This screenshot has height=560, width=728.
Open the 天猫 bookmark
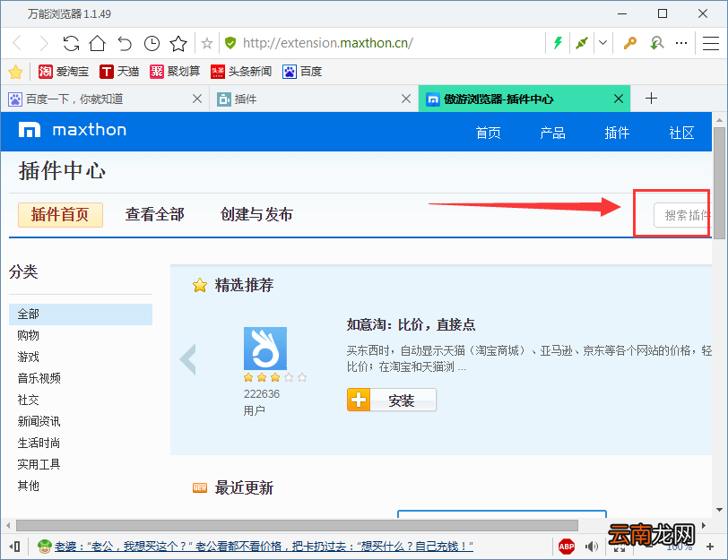(119, 72)
